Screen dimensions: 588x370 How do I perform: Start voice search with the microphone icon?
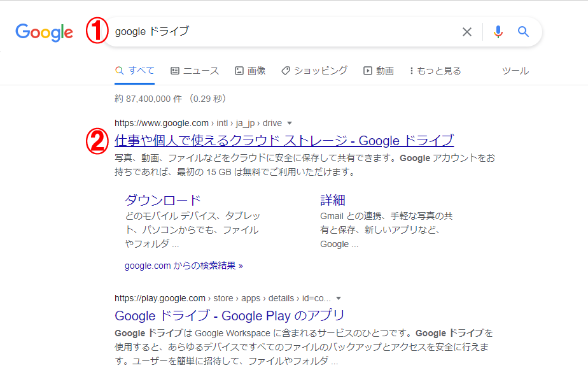[x=498, y=32]
